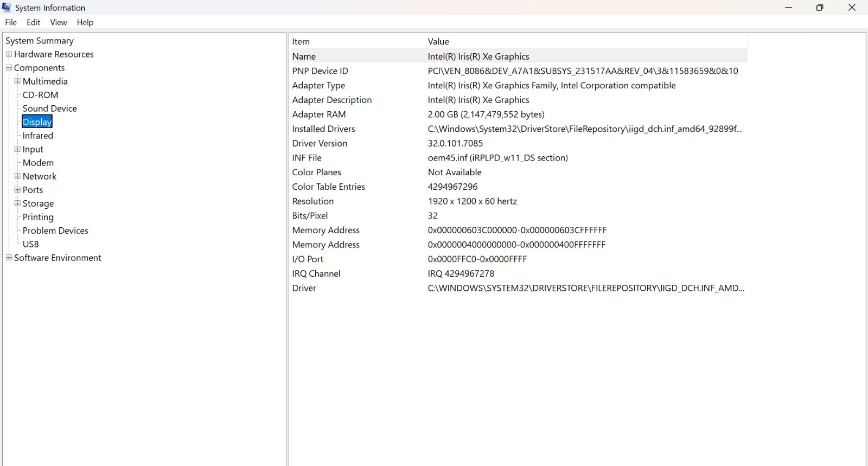
Task: Expand the Input category
Action: pos(17,149)
